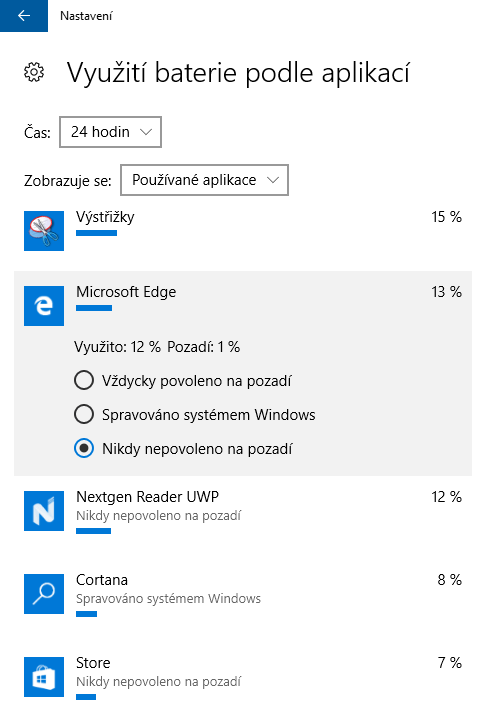This screenshot has width=487, height=725.
Task: Select the Výstřižky scissors app icon
Action: 44,231
